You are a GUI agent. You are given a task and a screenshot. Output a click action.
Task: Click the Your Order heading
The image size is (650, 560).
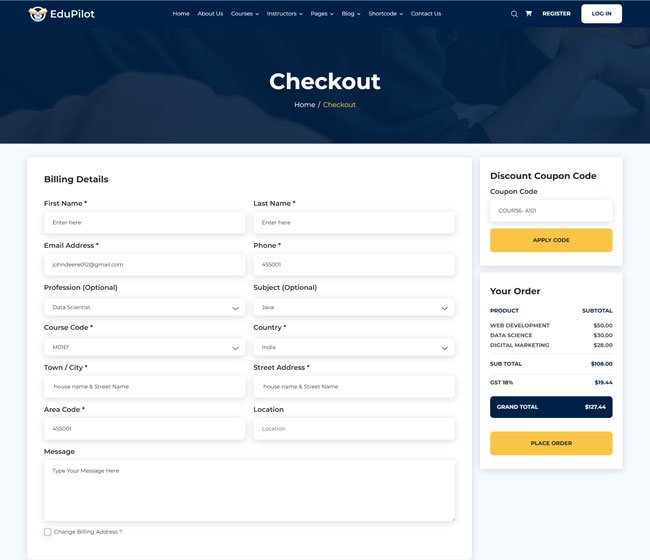[x=515, y=291]
